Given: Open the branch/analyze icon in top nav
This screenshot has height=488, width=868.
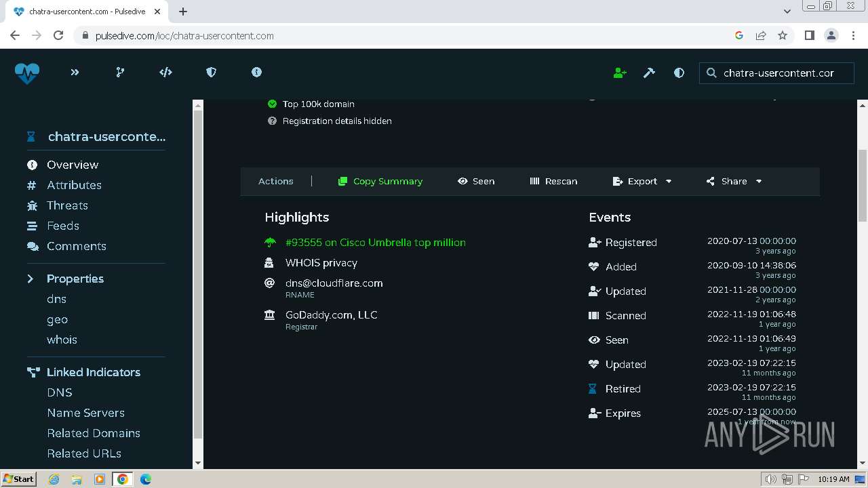Looking at the screenshot, I should [x=120, y=72].
